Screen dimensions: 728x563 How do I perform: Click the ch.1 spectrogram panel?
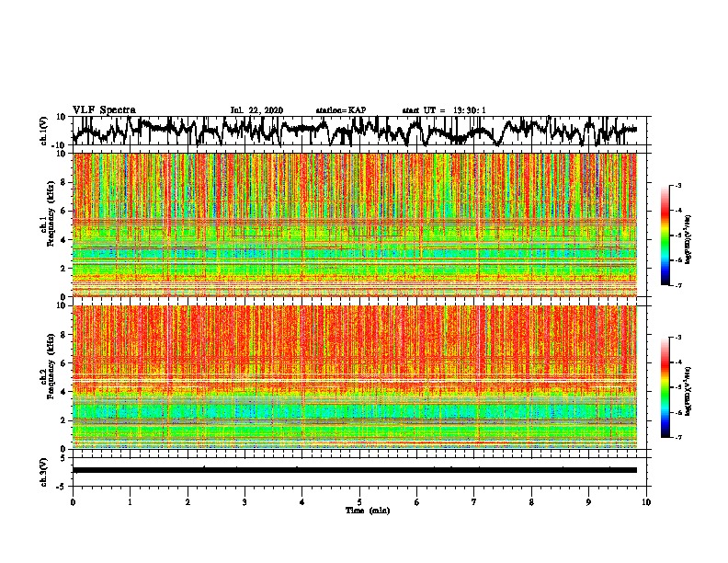point(355,224)
